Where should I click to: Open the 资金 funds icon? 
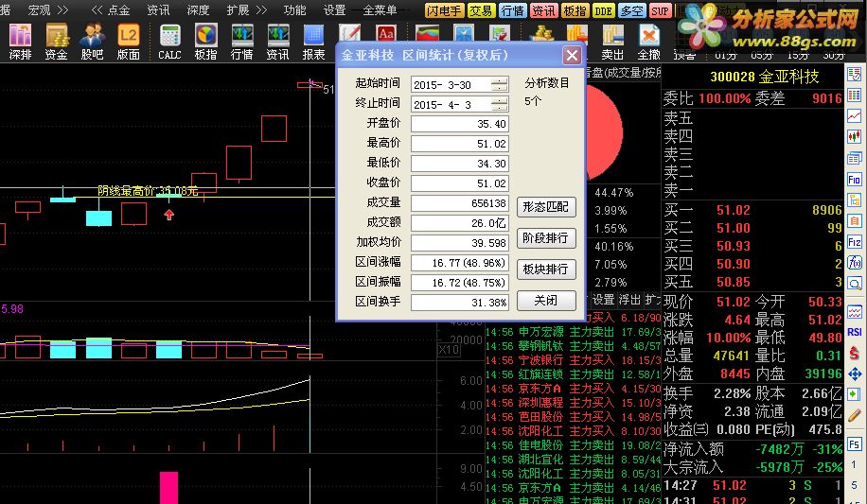pos(57,42)
